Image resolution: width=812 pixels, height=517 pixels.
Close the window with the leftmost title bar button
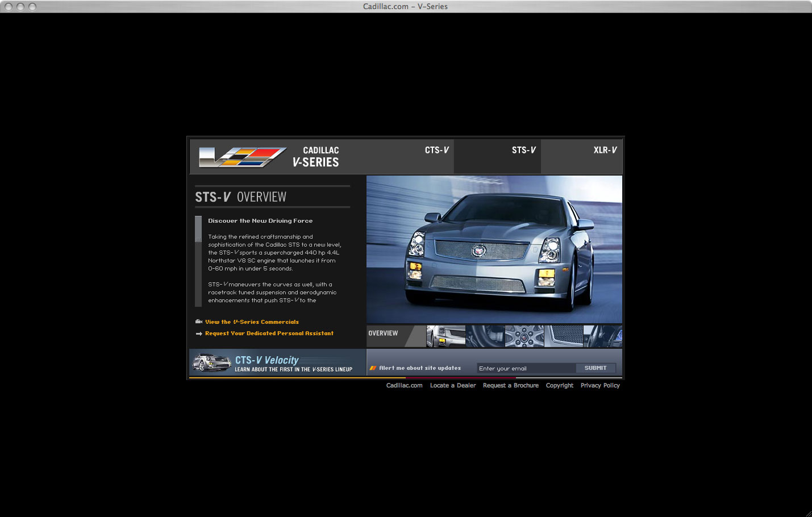pyautogui.click(x=9, y=6)
